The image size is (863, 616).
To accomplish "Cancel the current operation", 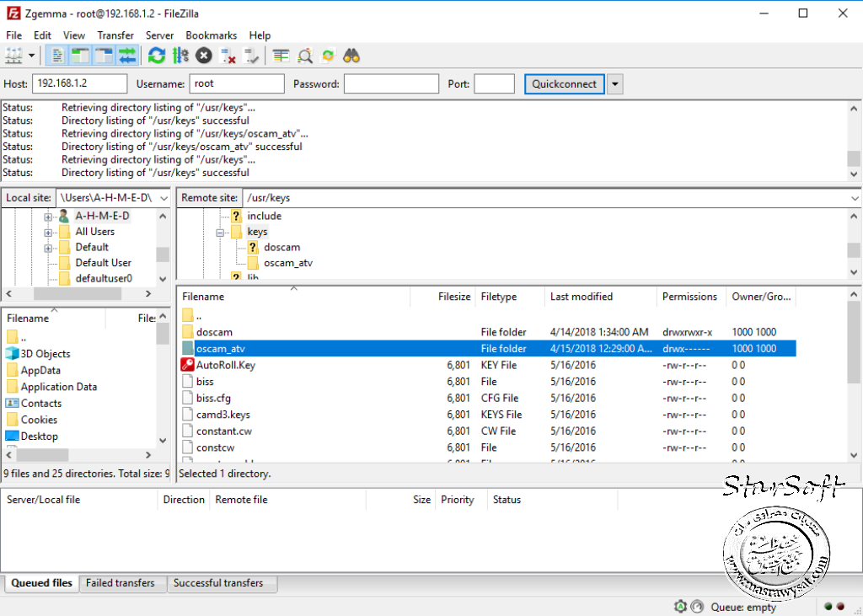I will pos(204,56).
